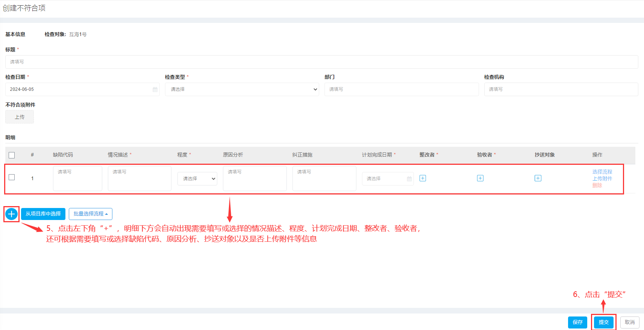Open the 检查类型 dropdown
Image resolution: width=644 pixels, height=330 pixels.
242,89
